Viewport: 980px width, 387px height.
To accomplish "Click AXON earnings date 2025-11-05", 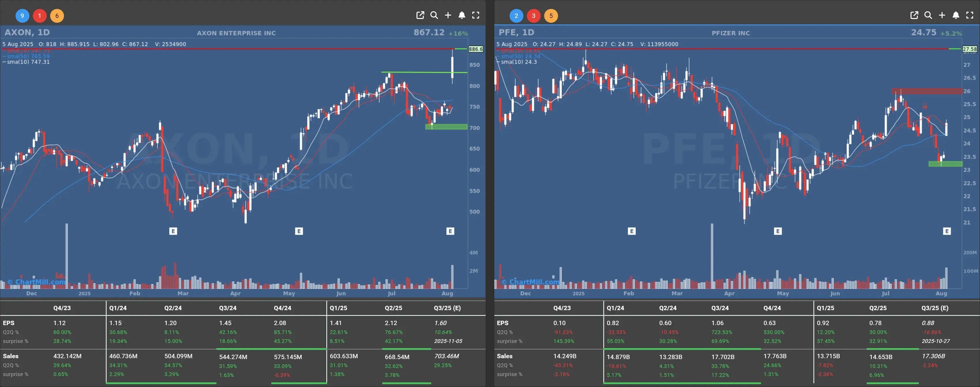I will click(x=448, y=341).
